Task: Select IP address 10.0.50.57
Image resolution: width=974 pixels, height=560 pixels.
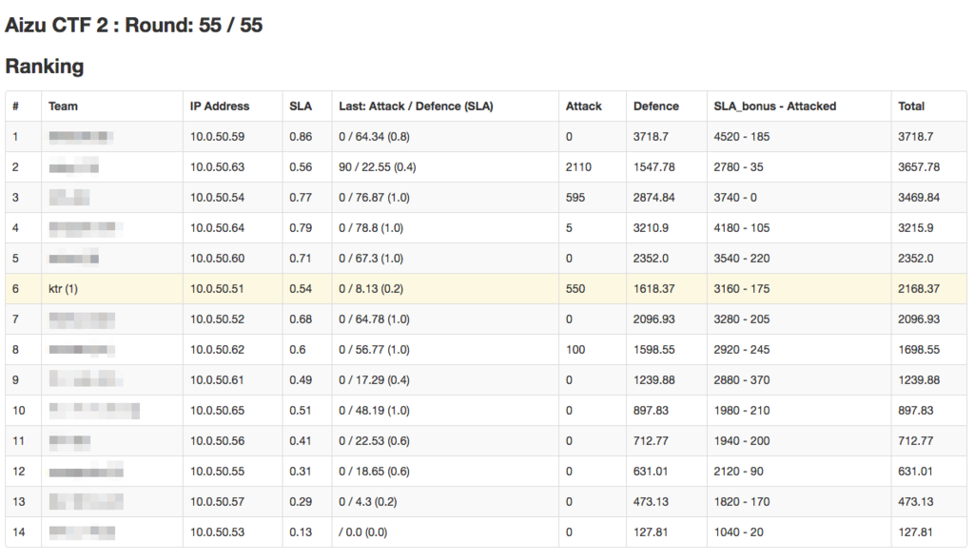Action: (x=217, y=502)
